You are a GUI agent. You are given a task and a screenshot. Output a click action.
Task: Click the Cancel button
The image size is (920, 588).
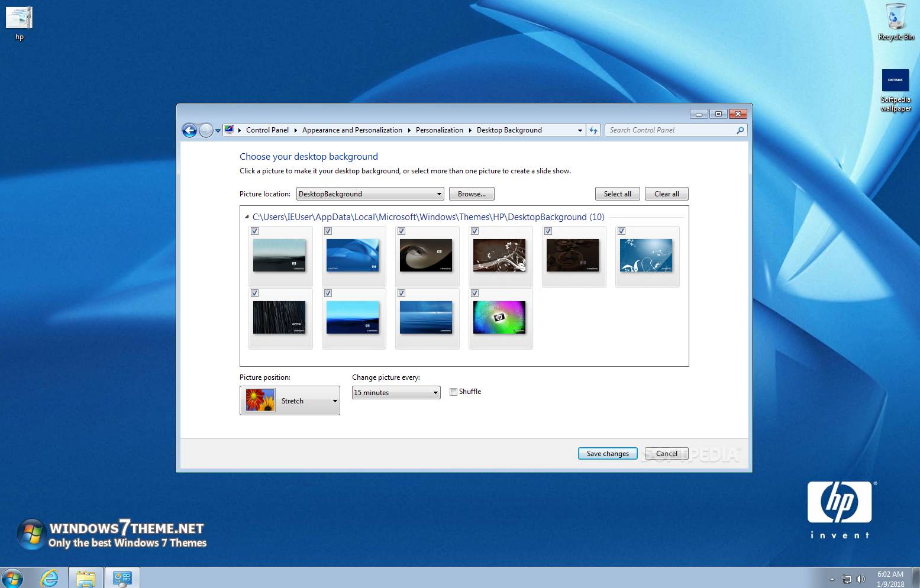point(667,454)
